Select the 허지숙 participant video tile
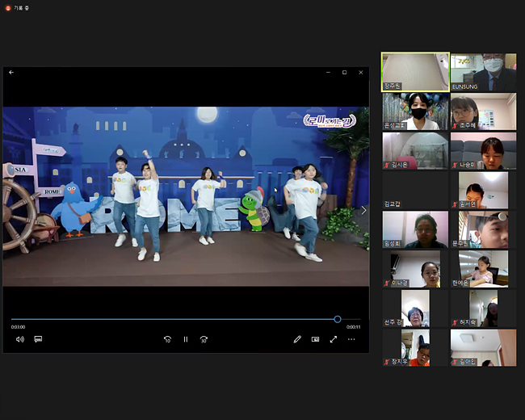The height and width of the screenshot is (420, 525). point(483,308)
